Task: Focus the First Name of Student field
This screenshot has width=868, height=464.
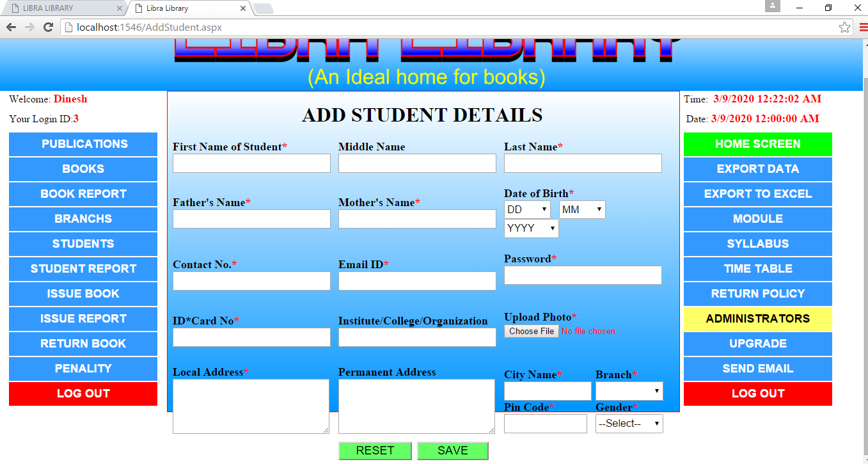Action: tap(251, 163)
